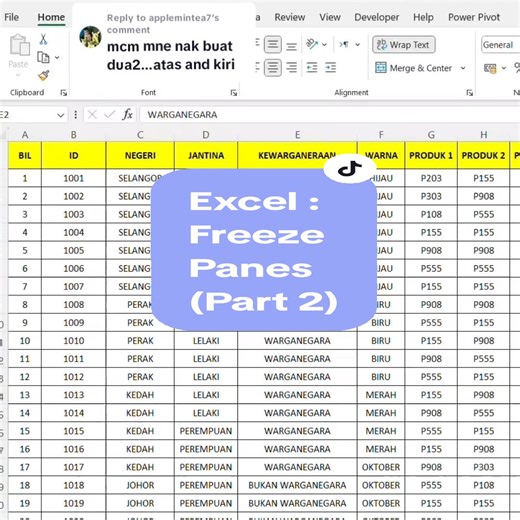Open the Alignment group dialog launcher
Image resolution: width=520 pixels, height=520 pixels.
click(x=469, y=93)
